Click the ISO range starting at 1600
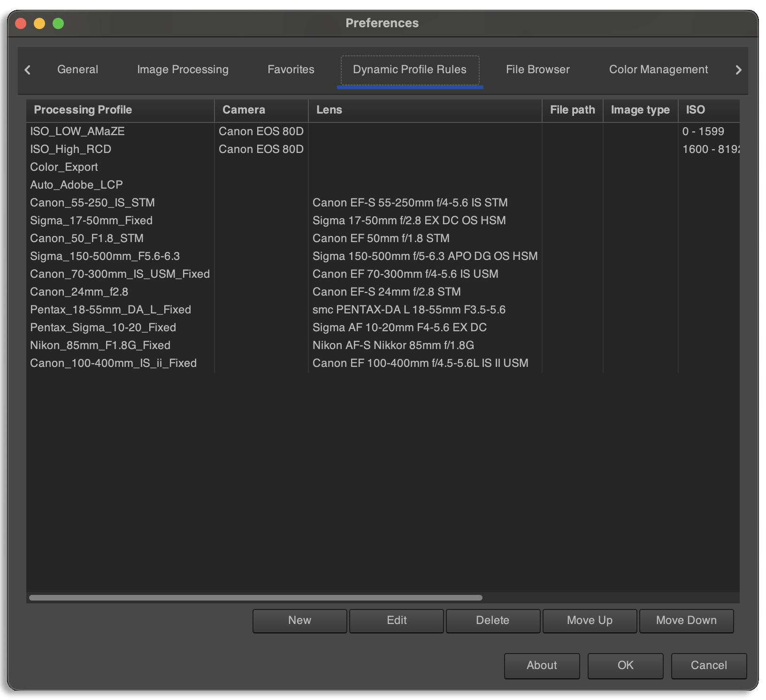This screenshot has height=700, width=766. (x=711, y=149)
